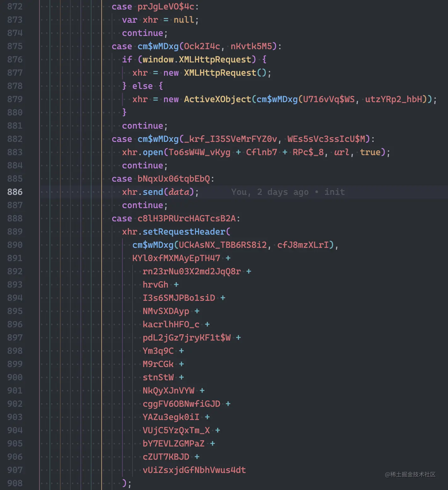Viewport: 448px width, 490px height.
Task: Click the variable NMvSXDAyp
Action: point(166,311)
